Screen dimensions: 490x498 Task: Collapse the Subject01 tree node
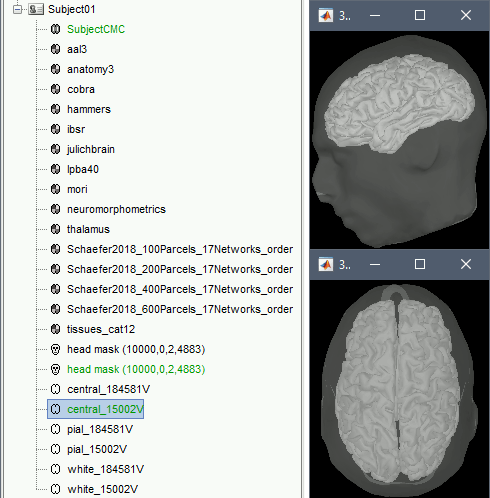(x=17, y=9)
